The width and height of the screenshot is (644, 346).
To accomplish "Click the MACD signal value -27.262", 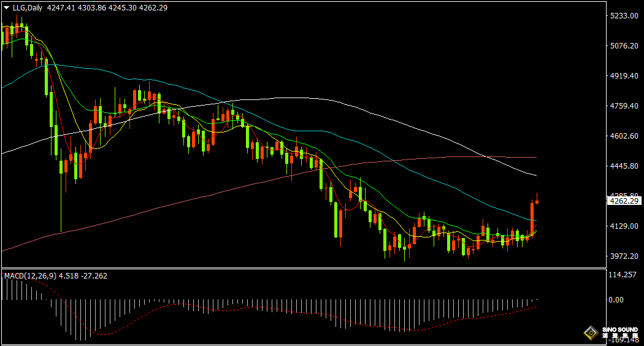I will tap(93, 275).
